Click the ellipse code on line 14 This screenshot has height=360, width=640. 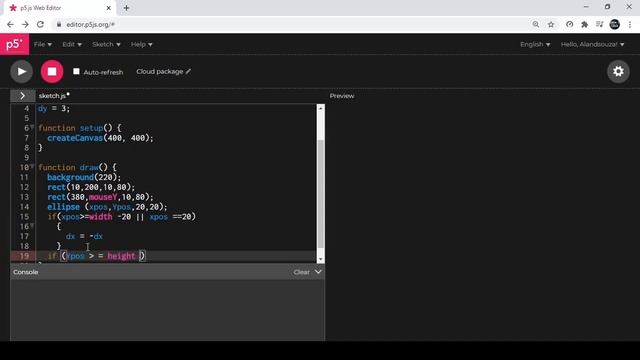point(107,207)
